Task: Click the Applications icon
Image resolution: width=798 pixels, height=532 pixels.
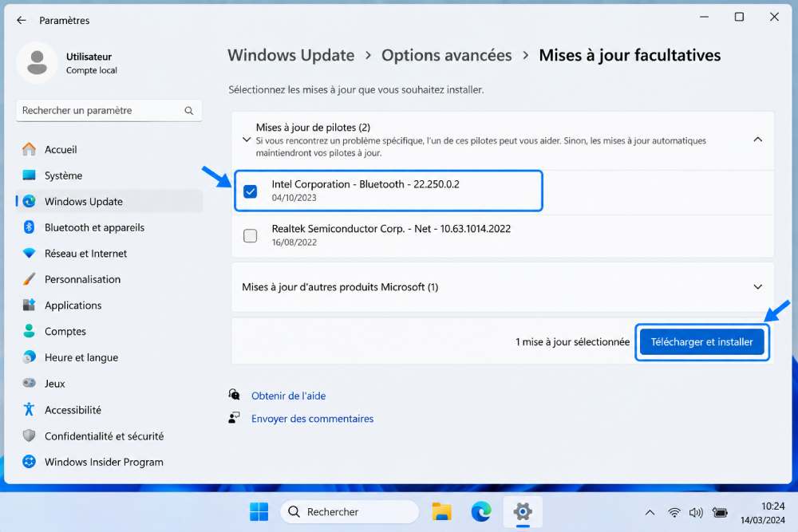Action: point(29,305)
